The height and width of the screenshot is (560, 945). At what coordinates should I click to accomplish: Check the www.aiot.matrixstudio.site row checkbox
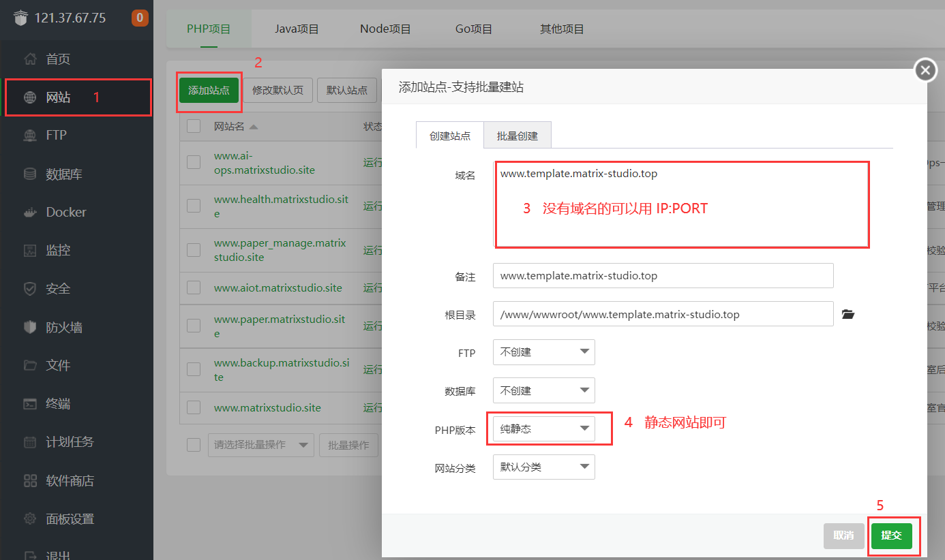(194, 287)
